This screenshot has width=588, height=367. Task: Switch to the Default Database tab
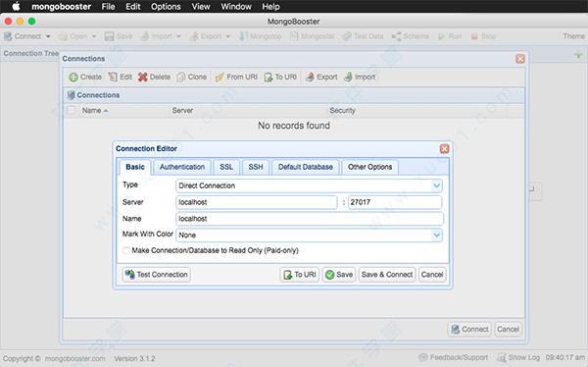[305, 167]
